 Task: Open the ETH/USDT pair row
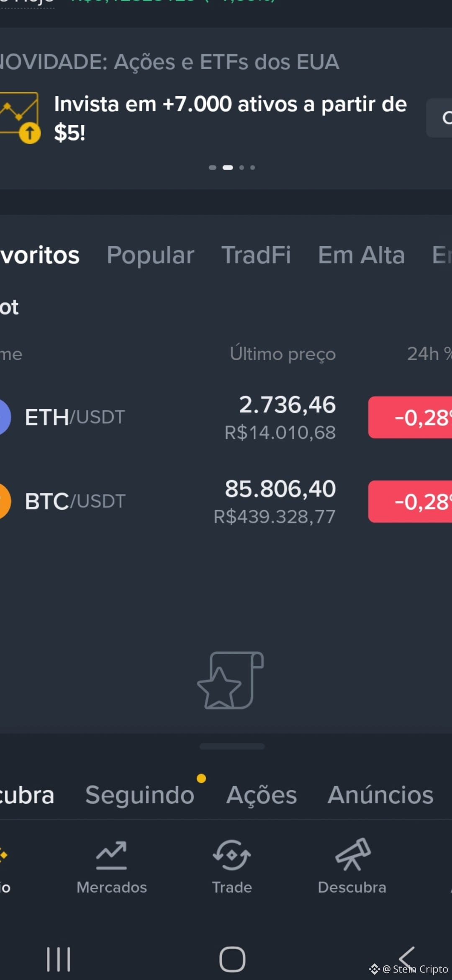click(226, 418)
